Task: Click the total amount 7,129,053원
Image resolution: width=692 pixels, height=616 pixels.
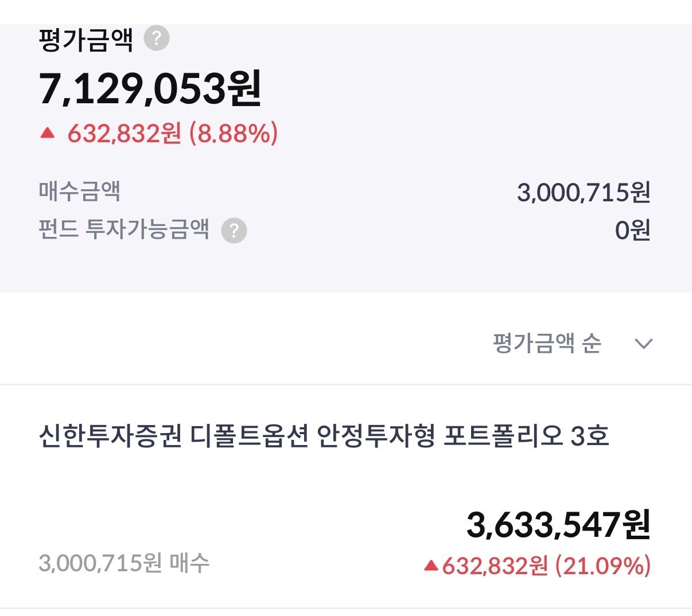Action: tap(150, 89)
